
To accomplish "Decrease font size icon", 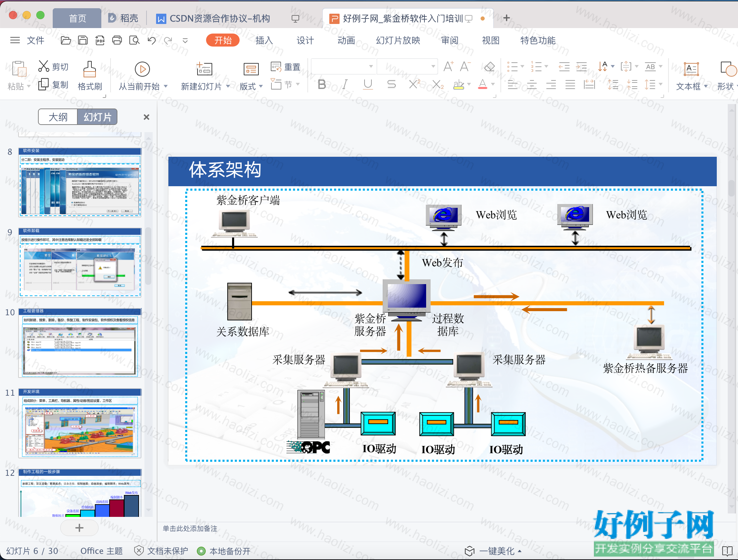I will [465, 66].
